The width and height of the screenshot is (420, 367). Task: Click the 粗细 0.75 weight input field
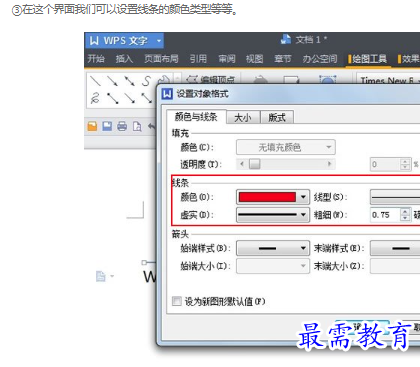(385, 215)
